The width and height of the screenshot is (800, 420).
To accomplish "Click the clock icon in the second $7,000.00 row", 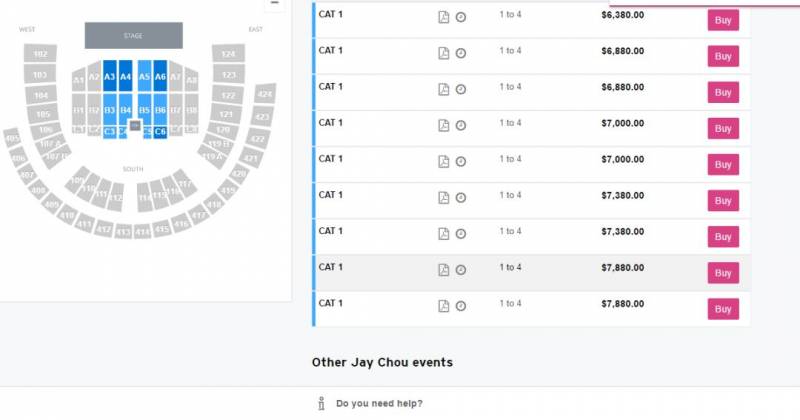I will 461,161.
